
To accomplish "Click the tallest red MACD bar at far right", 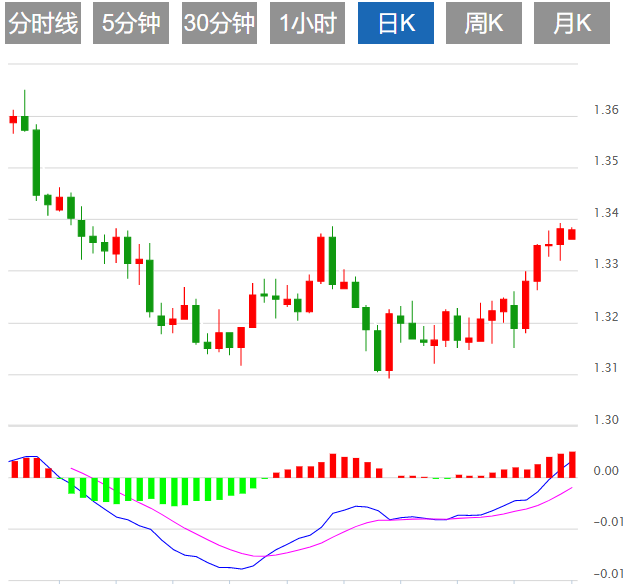I will [572, 464].
